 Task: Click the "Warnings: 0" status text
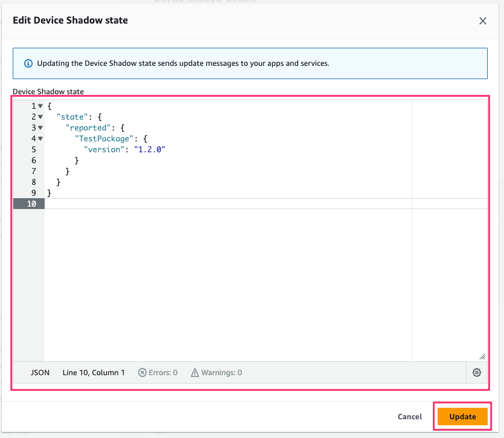click(222, 373)
